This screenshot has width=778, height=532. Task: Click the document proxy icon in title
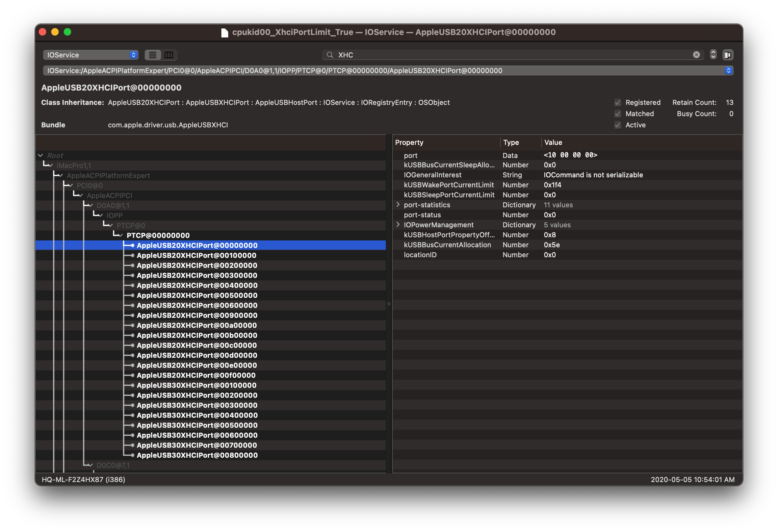click(225, 32)
